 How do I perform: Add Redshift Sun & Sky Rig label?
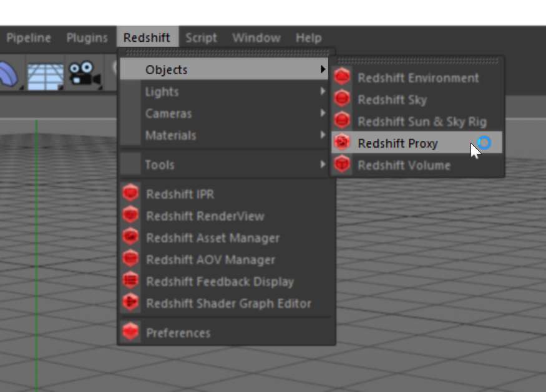(x=422, y=122)
